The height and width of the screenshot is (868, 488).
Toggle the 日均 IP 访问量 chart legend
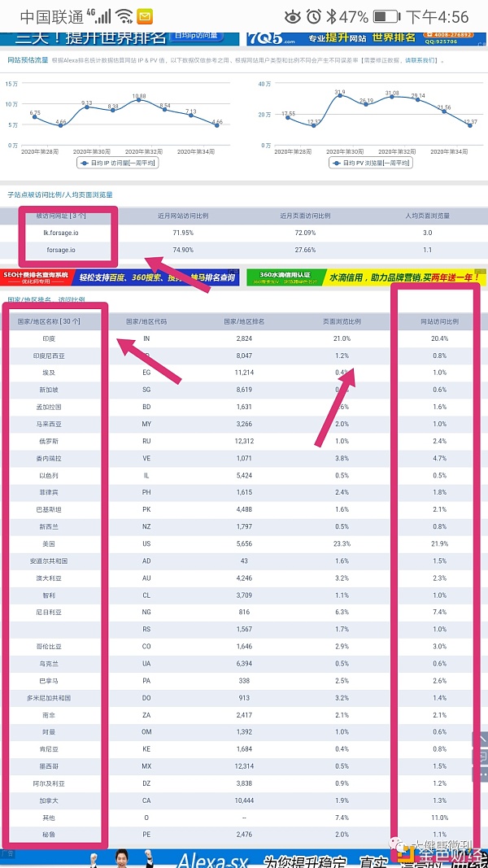coord(118,163)
